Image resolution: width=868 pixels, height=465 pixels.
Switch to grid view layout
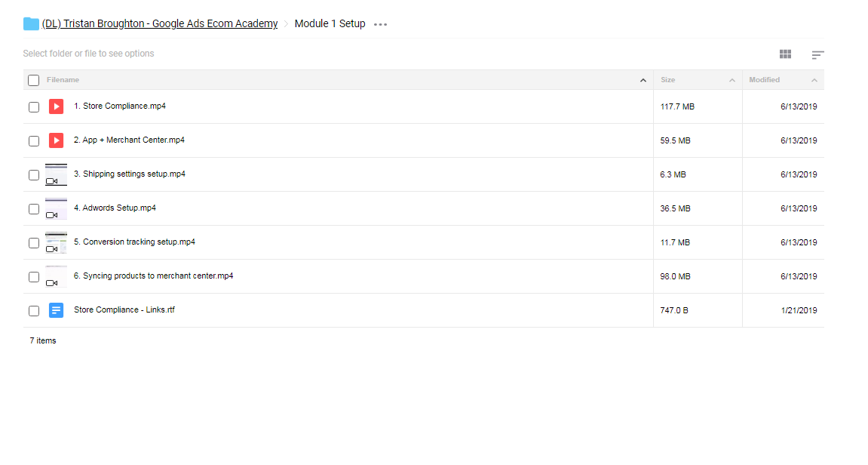pos(785,54)
